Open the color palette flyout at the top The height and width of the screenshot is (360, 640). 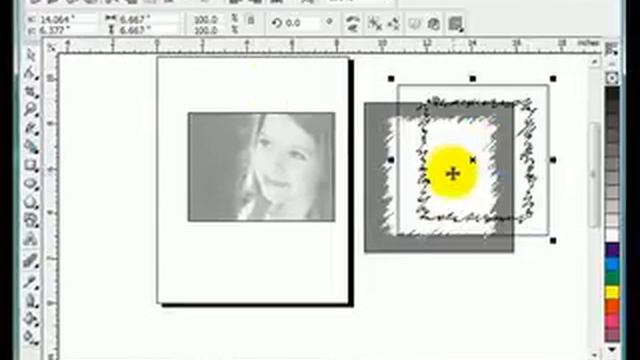[x=611, y=49]
